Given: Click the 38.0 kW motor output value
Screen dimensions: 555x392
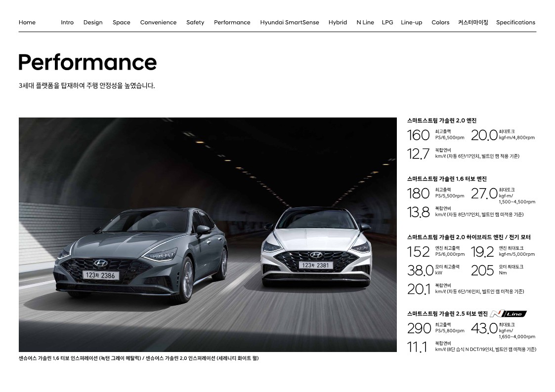Looking at the screenshot, I should pyautogui.click(x=420, y=271).
